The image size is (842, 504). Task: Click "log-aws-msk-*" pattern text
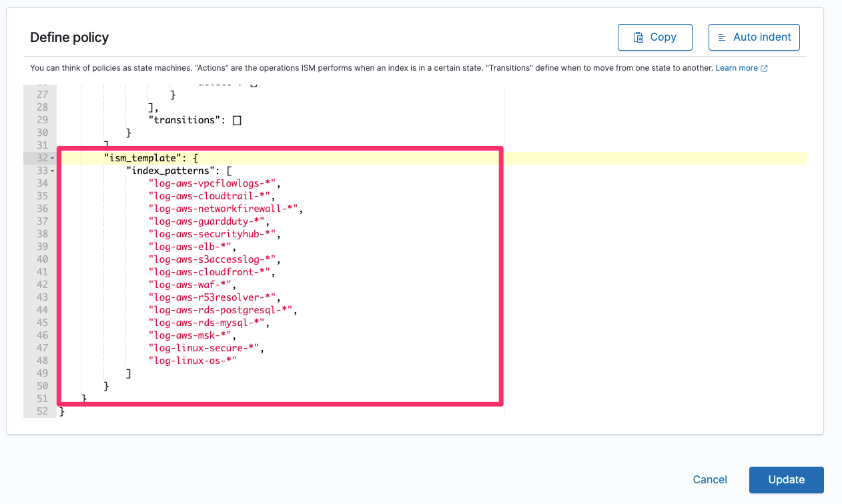[190, 335]
